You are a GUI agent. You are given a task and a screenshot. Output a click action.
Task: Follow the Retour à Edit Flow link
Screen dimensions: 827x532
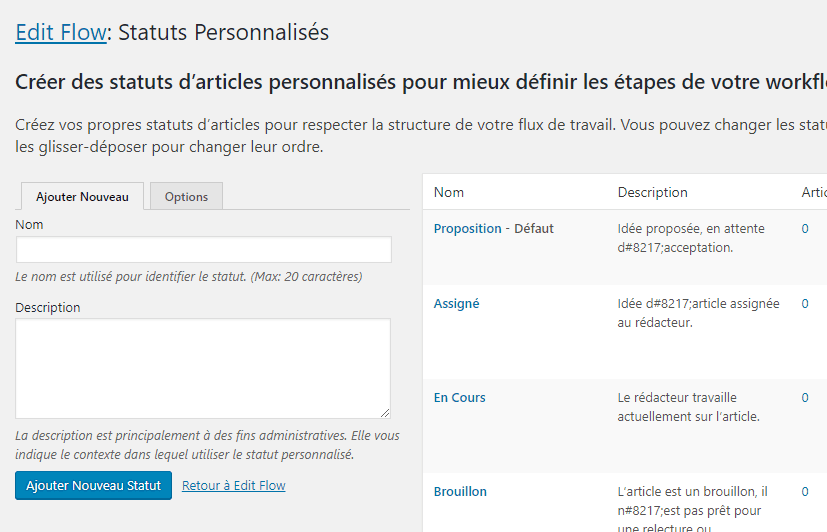[234, 486]
